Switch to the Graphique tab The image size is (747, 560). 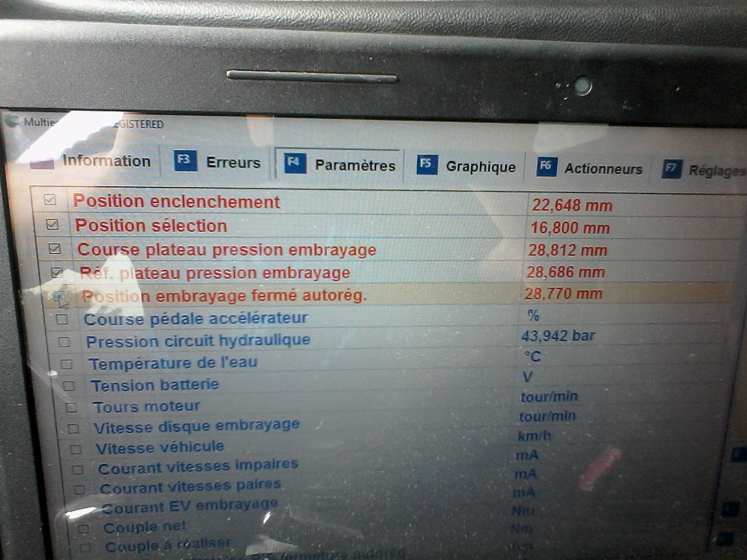pos(480,167)
